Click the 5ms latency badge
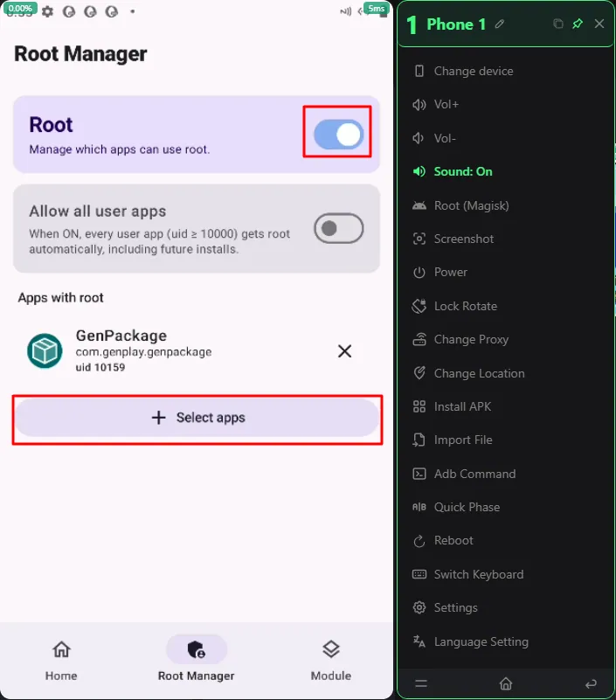Viewport: 616px width, 700px height. tap(377, 9)
